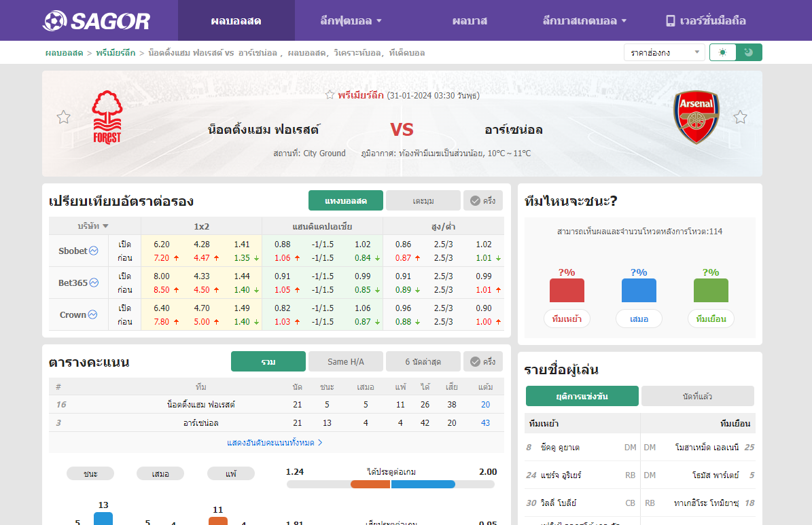812x525 pixels.
Task: Open ราคาฮ่องกง odds format dropdown
Action: coord(665,52)
